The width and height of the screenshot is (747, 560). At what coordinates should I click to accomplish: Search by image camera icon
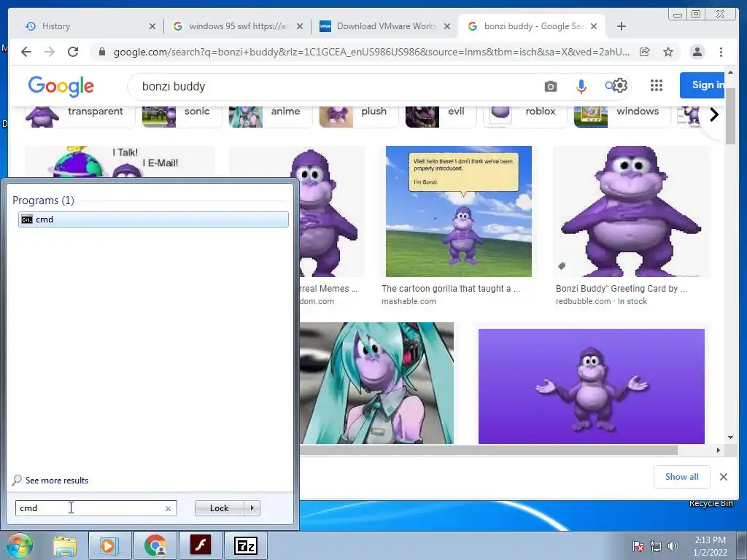tap(550, 86)
